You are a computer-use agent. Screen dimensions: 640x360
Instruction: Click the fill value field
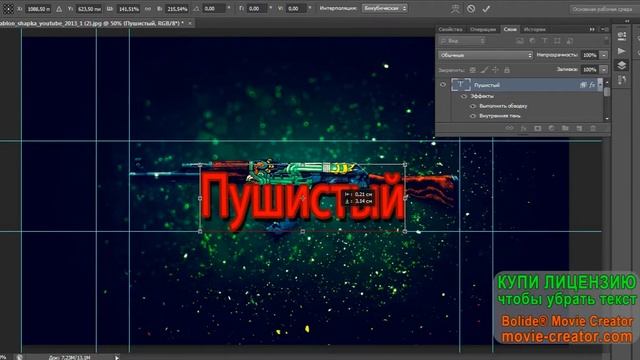tap(590, 70)
